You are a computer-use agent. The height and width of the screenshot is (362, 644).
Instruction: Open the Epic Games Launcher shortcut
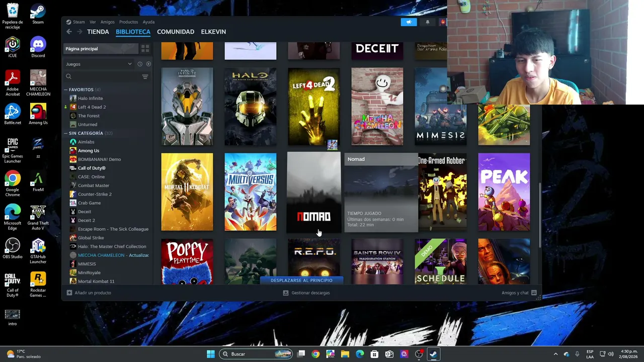(x=13, y=150)
